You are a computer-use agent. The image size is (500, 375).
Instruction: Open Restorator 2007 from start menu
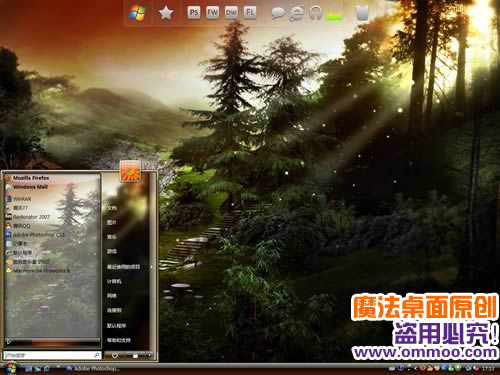tap(28, 217)
